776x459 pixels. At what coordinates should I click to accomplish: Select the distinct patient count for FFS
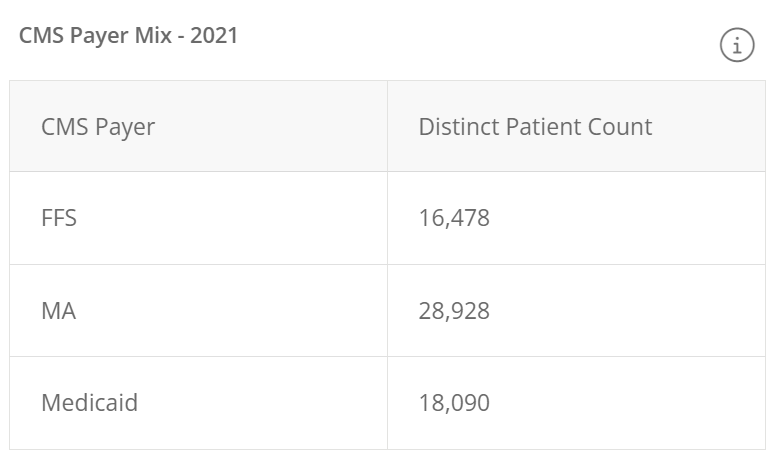[454, 218]
